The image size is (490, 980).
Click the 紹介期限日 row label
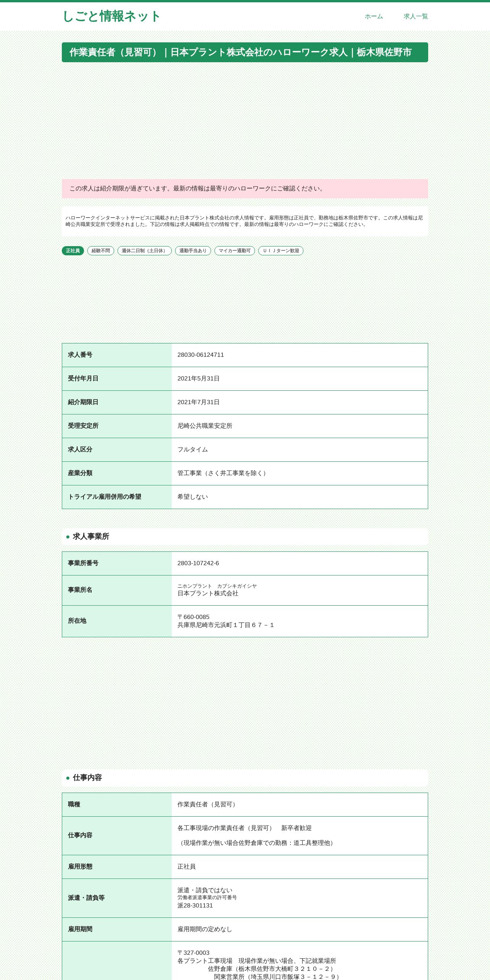click(83, 402)
